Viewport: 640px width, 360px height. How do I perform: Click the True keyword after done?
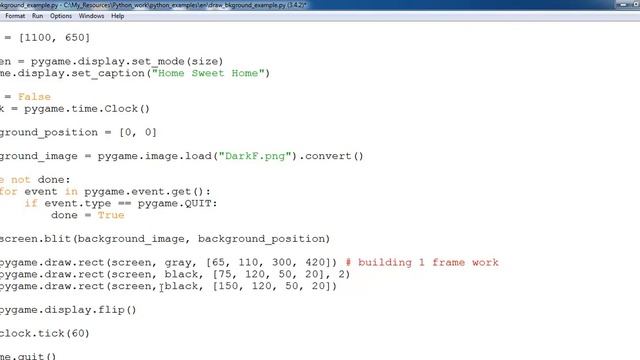[x=111, y=215]
